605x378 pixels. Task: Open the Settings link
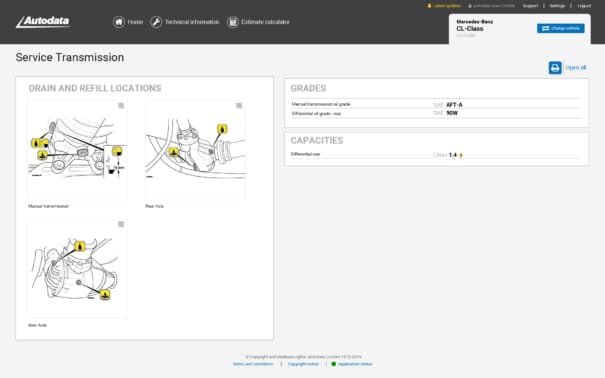tap(557, 6)
